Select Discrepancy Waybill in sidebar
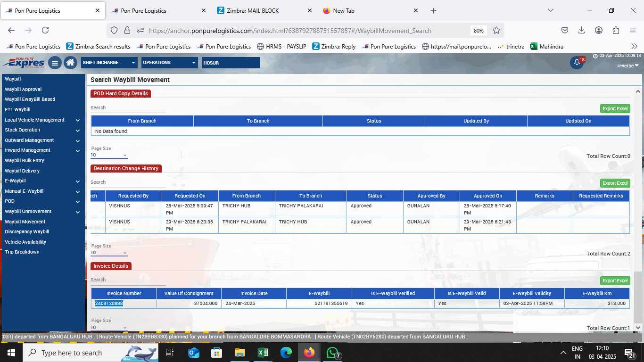 [27, 232]
